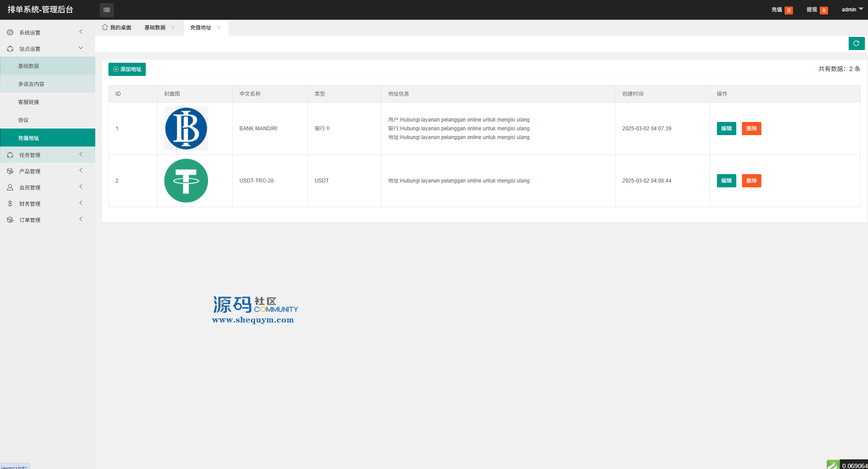This screenshot has height=469, width=868.
Task: Click the 提现 notification badge
Action: point(823,10)
